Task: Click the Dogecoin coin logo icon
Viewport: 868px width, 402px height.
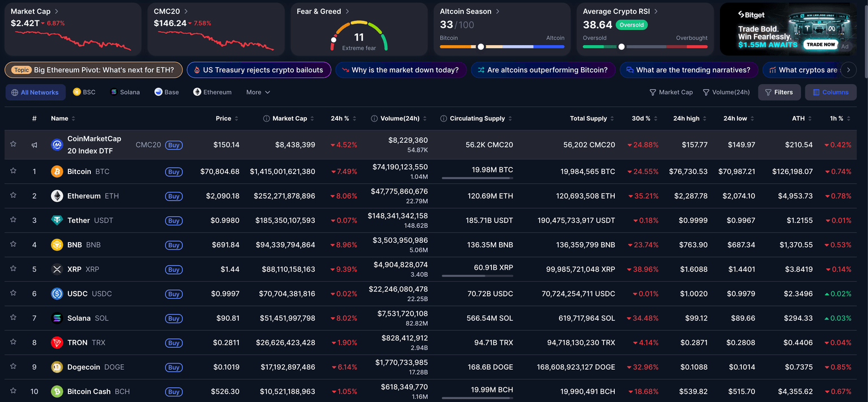Action: [57, 367]
